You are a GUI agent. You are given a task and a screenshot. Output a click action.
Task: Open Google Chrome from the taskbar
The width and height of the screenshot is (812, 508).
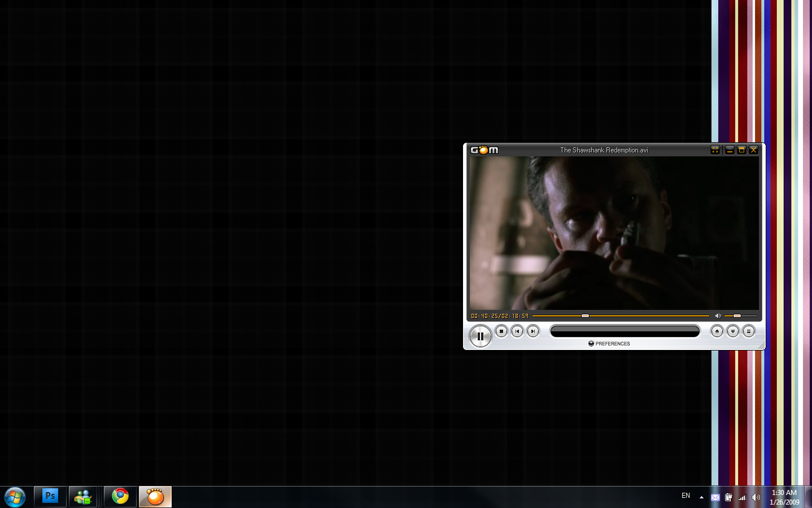pyautogui.click(x=120, y=497)
